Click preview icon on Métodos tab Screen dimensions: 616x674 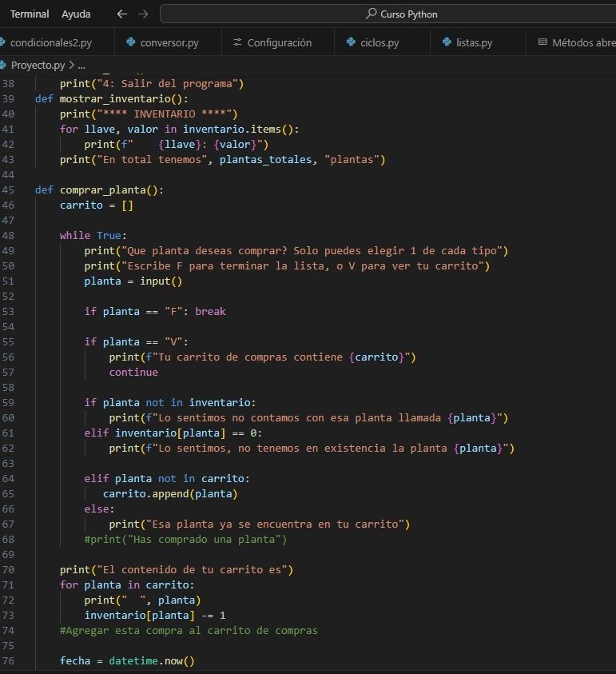[x=543, y=42]
